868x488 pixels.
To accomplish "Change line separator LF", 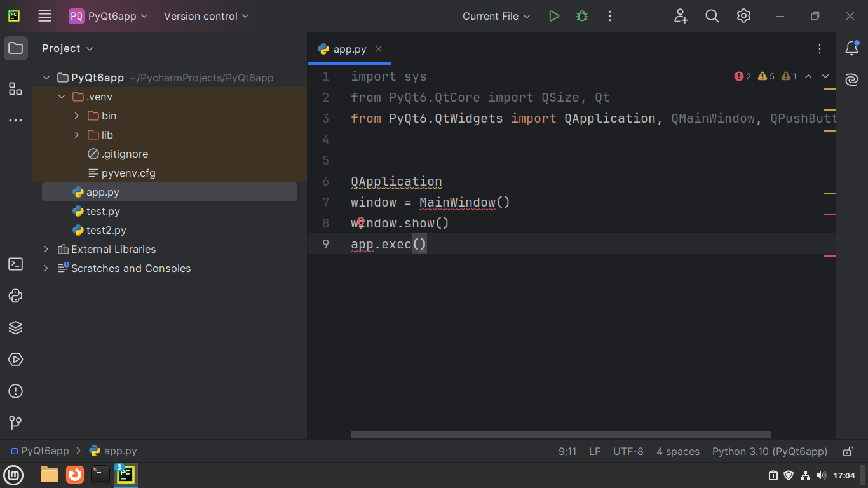I will pos(595,451).
